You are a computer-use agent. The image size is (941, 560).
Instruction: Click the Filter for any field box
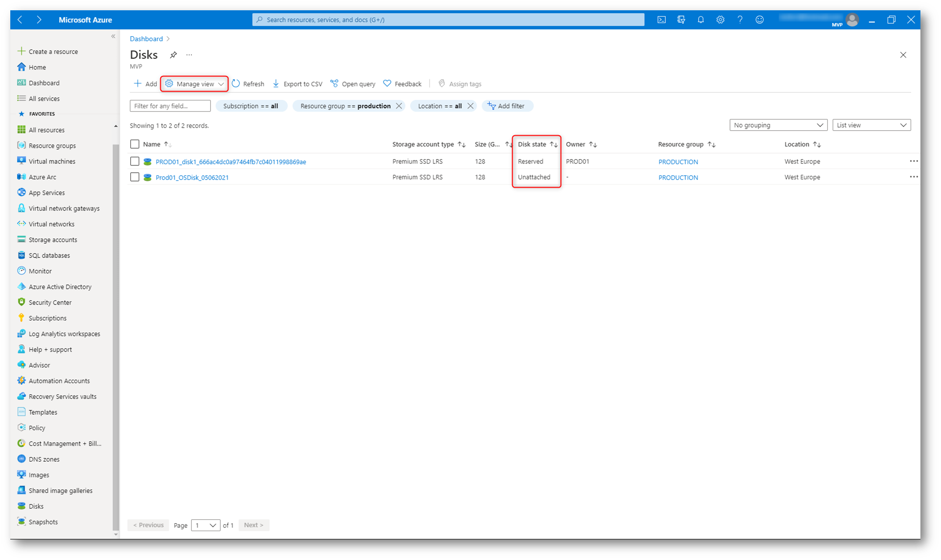(x=169, y=106)
